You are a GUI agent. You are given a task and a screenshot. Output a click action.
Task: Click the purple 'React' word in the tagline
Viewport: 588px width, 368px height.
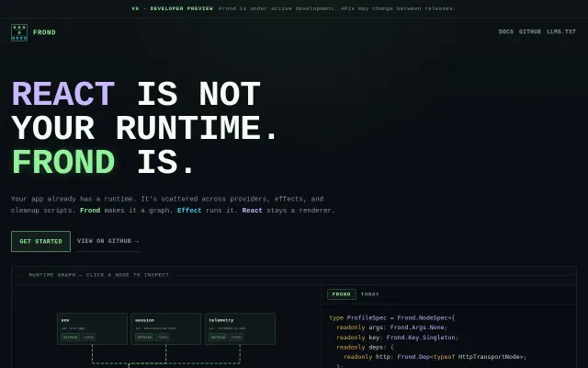[x=252, y=211]
